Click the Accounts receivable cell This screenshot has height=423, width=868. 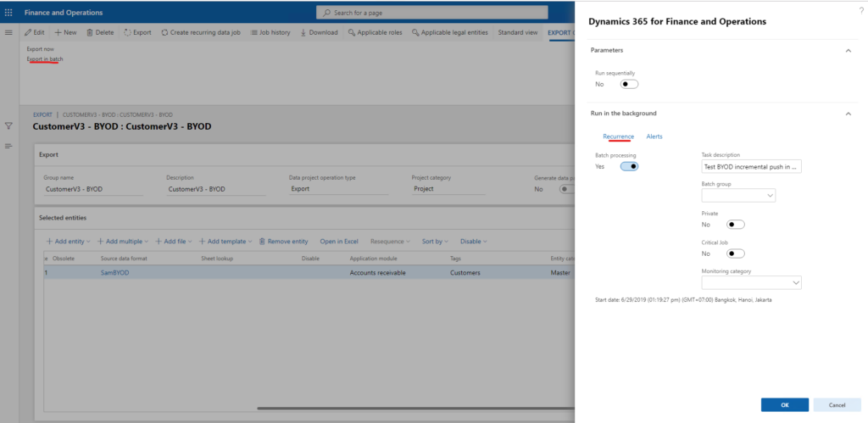tap(377, 272)
